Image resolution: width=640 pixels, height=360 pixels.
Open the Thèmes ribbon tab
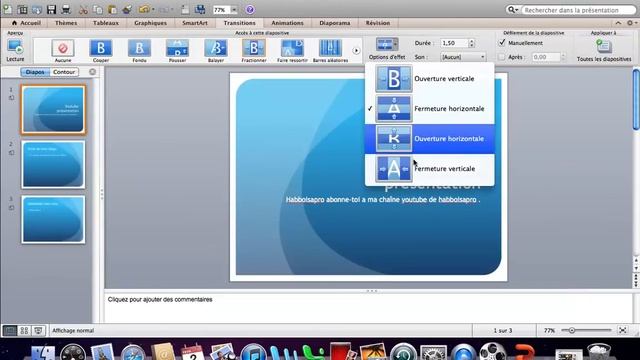[x=66, y=23]
